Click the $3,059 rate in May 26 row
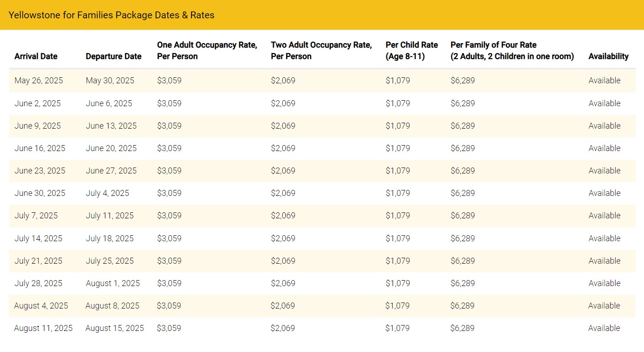This screenshot has width=644, height=352. pyautogui.click(x=169, y=81)
